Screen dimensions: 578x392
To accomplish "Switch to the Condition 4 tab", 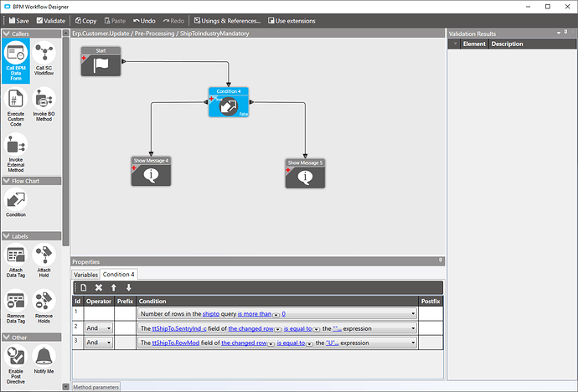I will point(119,275).
